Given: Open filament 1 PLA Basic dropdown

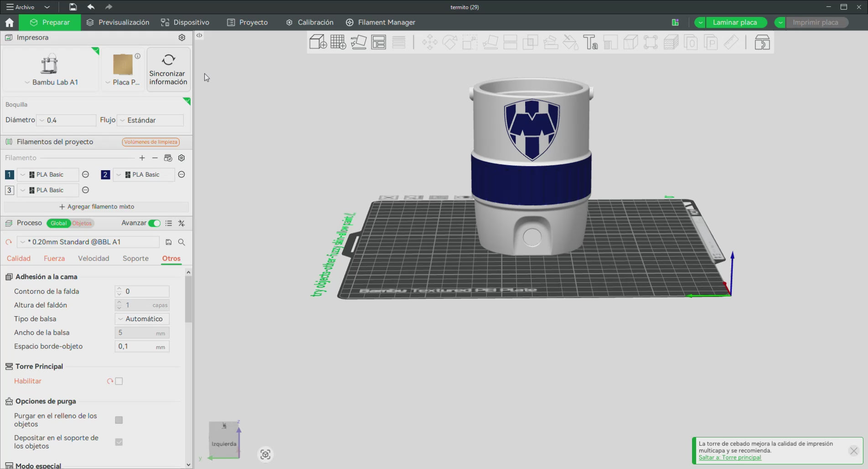Looking at the screenshot, I should click(48, 175).
